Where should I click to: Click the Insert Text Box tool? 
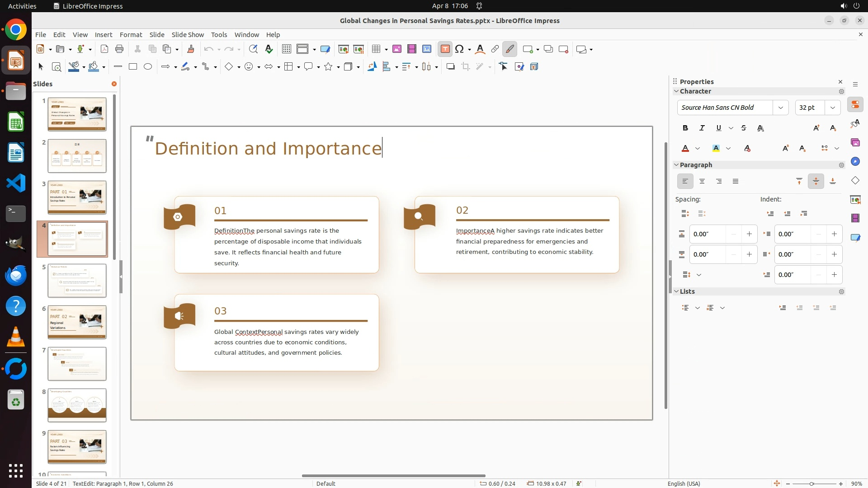445,49
